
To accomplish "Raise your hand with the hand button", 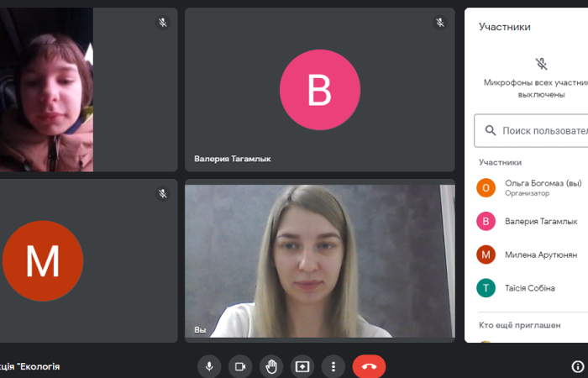I will coord(270,366).
